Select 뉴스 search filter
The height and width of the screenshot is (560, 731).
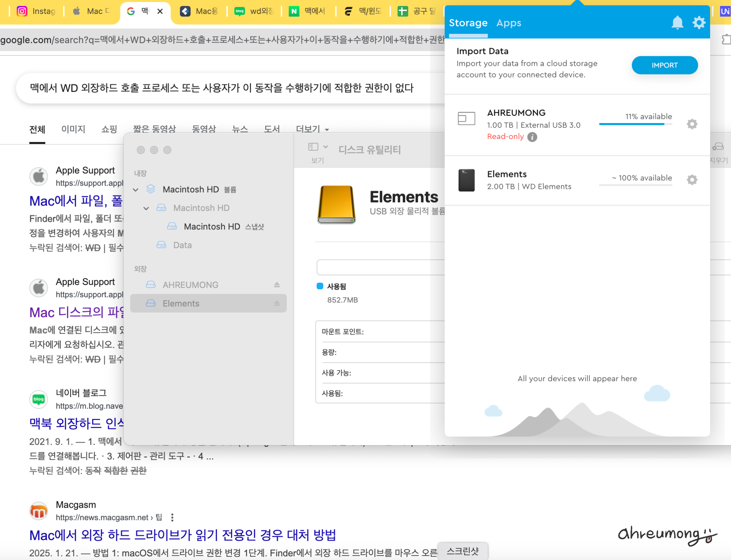click(x=240, y=129)
